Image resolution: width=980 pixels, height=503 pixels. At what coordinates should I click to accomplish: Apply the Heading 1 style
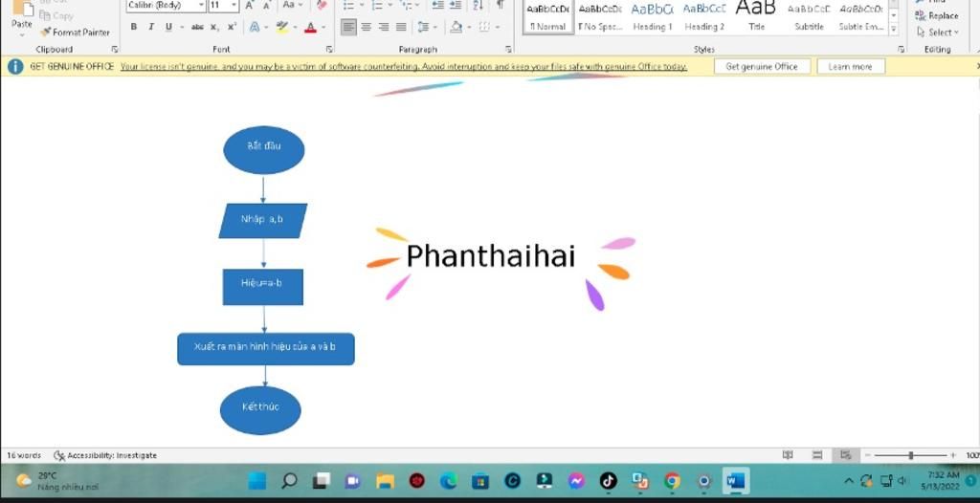point(652,17)
